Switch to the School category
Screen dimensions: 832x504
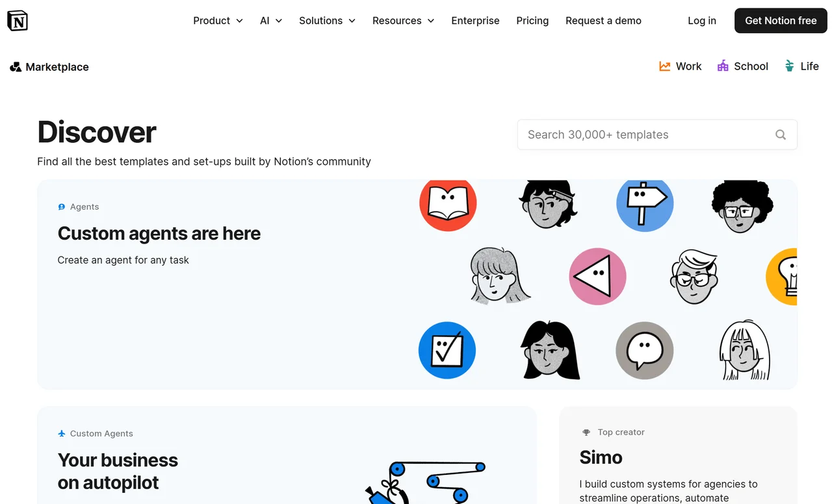pos(742,66)
